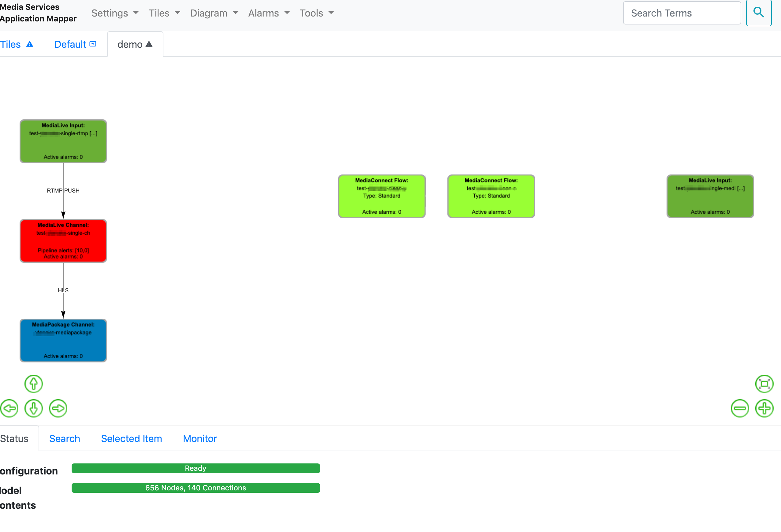Pan diagram up with up arrow

34,384
